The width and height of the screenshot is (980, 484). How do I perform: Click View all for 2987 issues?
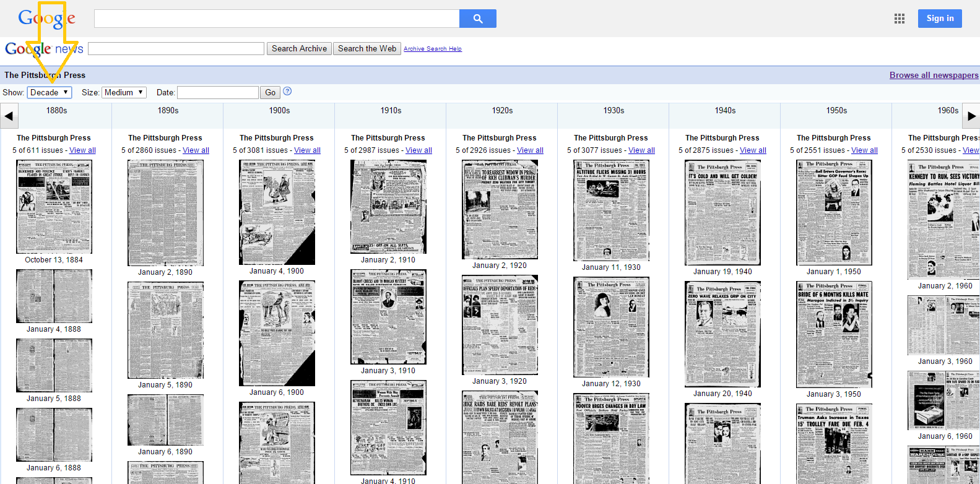click(418, 150)
